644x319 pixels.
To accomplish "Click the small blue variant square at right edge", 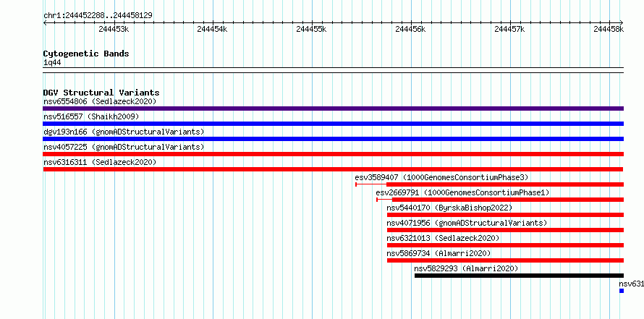I will pyautogui.click(x=622, y=291).
